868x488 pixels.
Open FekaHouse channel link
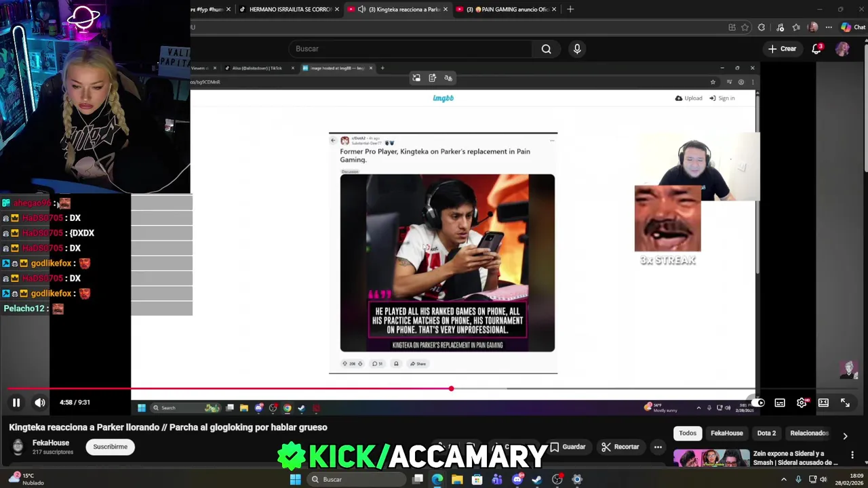click(x=50, y=443)
